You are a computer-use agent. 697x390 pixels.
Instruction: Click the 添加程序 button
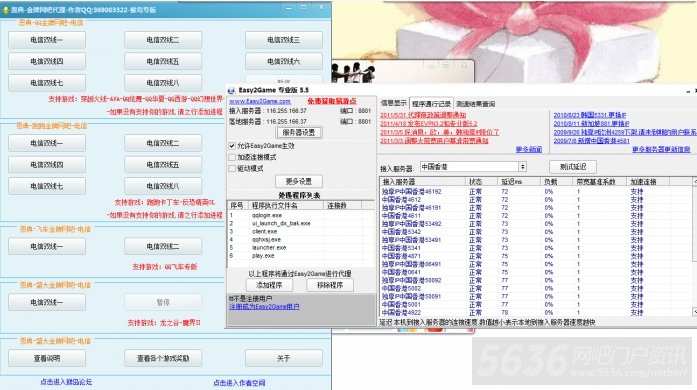coord(269,285)
